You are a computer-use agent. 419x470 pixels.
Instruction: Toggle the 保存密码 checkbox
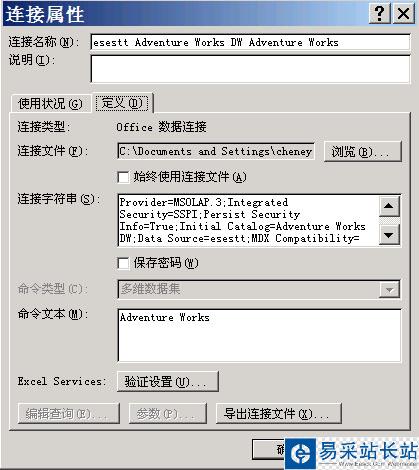[123, 263]
